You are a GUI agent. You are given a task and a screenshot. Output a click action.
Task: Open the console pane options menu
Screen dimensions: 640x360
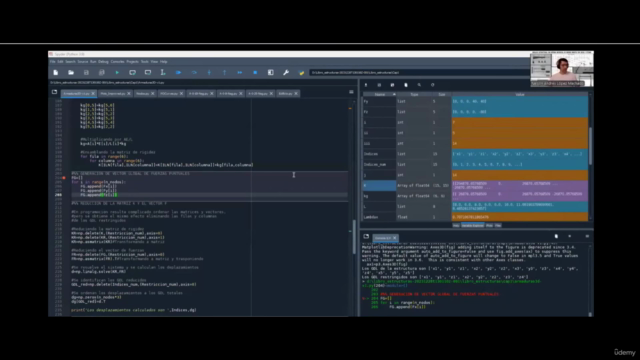(x=587, y=236)
